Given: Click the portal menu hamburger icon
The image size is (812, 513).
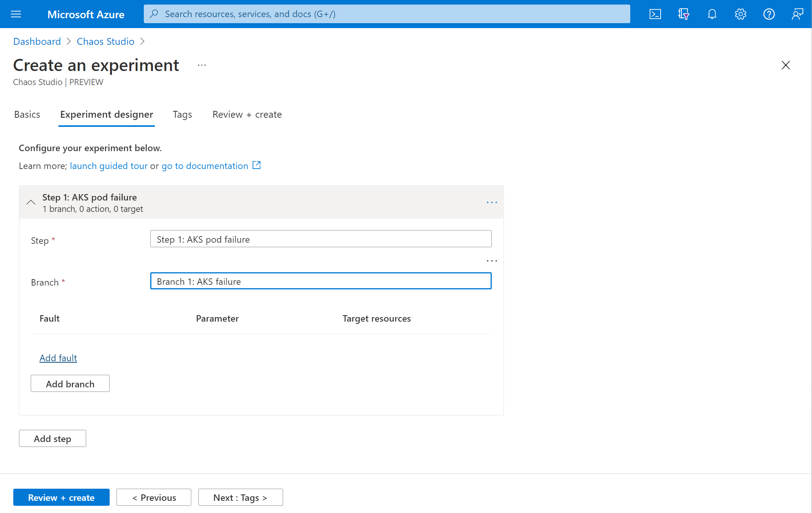Looking at the screenshot, I should click(16, 14).
